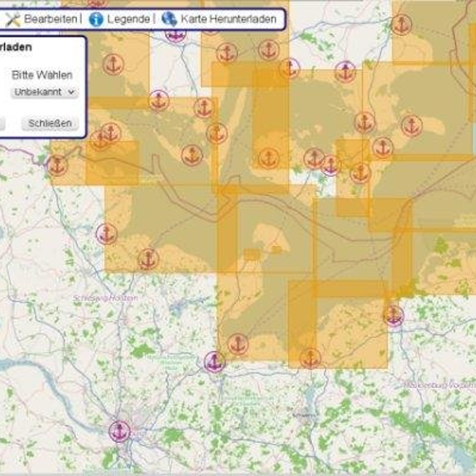Click the anchor marker nearest the Schleswig-Holstein label
This screenshot has width=476, height=476.
148,259
